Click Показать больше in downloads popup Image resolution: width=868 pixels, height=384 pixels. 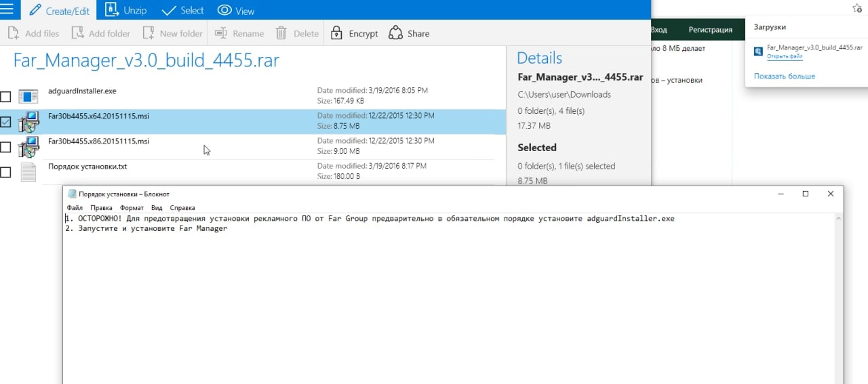(785, 77)
